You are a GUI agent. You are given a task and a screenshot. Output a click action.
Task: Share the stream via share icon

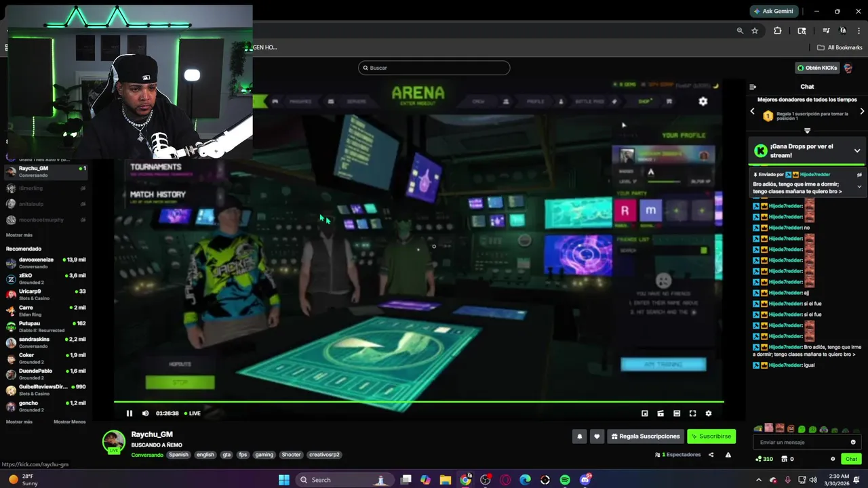point(711,455)
